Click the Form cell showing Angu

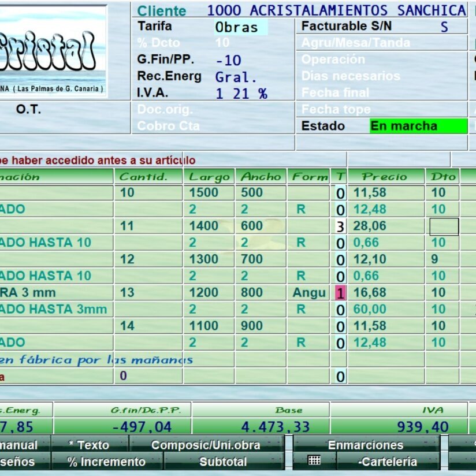tap(308, 293)
